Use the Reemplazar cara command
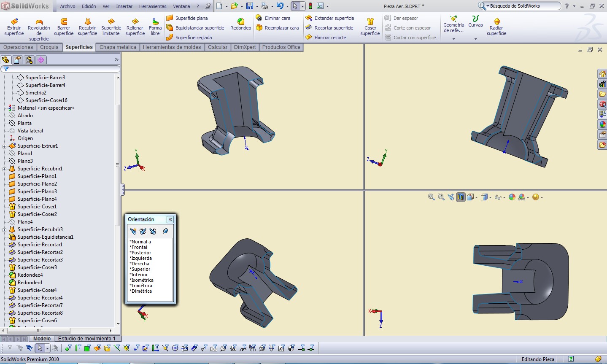Viewport: 607px width, 364px height. 277,28
